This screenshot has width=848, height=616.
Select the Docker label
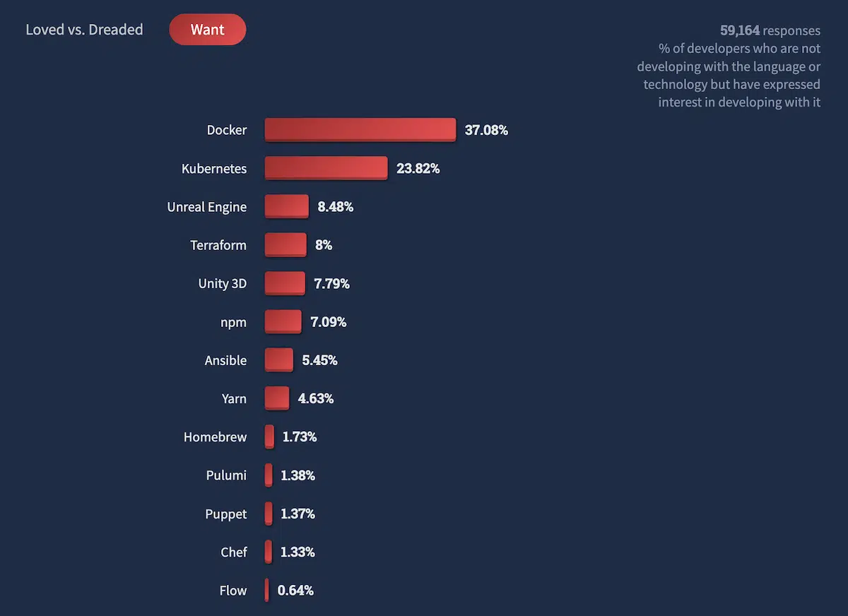227,130
